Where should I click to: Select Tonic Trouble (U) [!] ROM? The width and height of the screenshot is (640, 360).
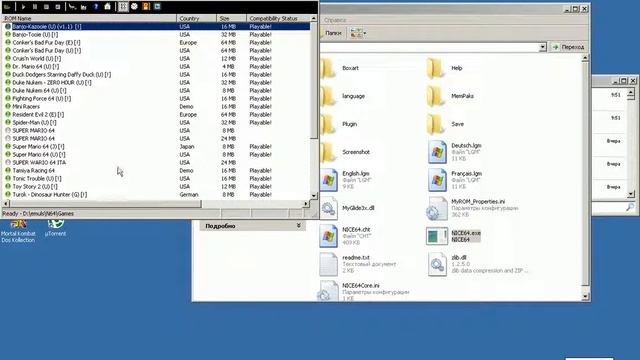click(157, 178)
